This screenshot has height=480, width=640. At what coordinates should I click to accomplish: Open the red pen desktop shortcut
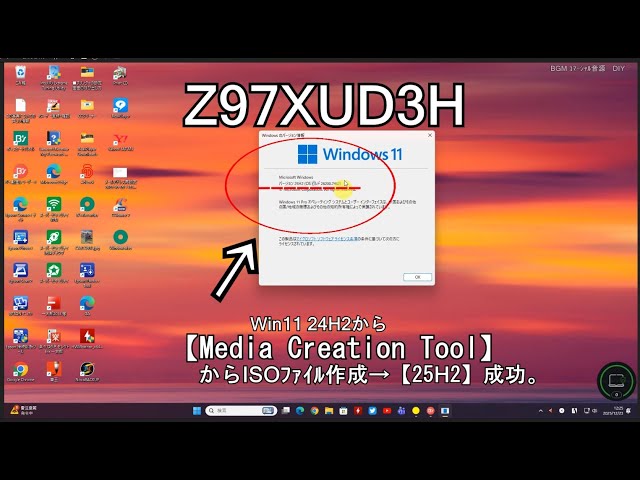tap(53, 371)
